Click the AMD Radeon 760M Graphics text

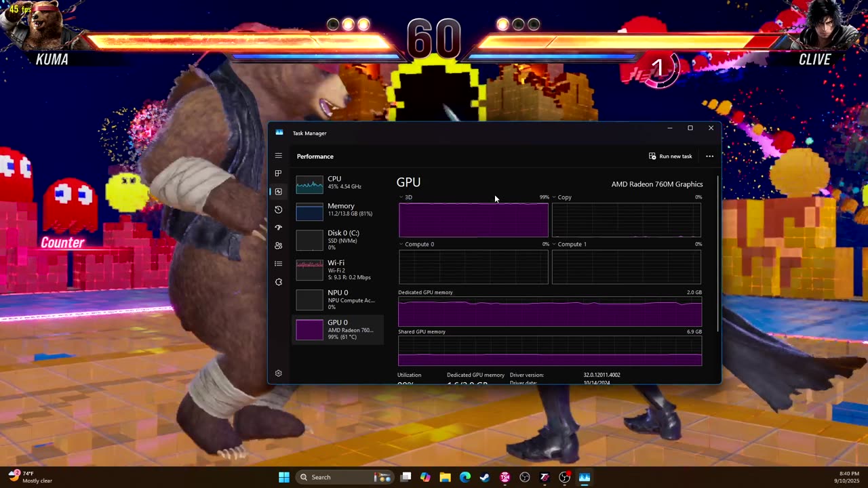[657, 184]
